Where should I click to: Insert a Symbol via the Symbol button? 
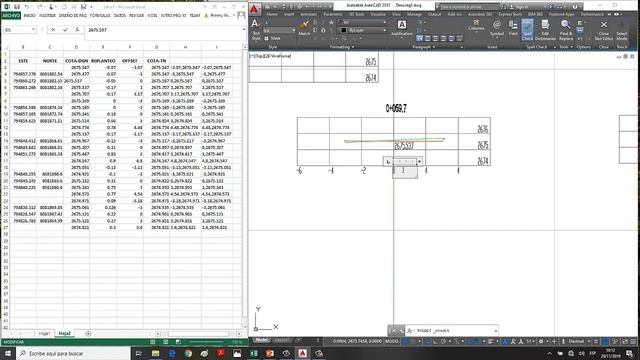[x=497, y=28]
